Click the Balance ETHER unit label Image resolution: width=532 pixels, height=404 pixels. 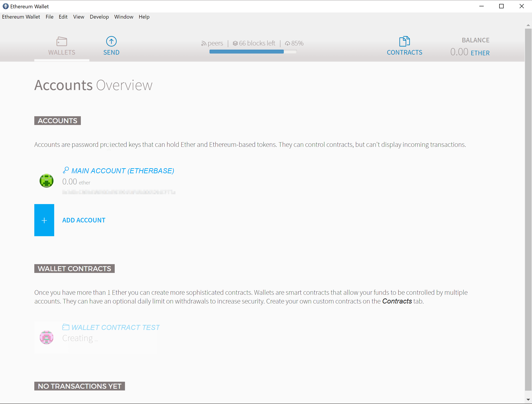[x=480, y=53]
